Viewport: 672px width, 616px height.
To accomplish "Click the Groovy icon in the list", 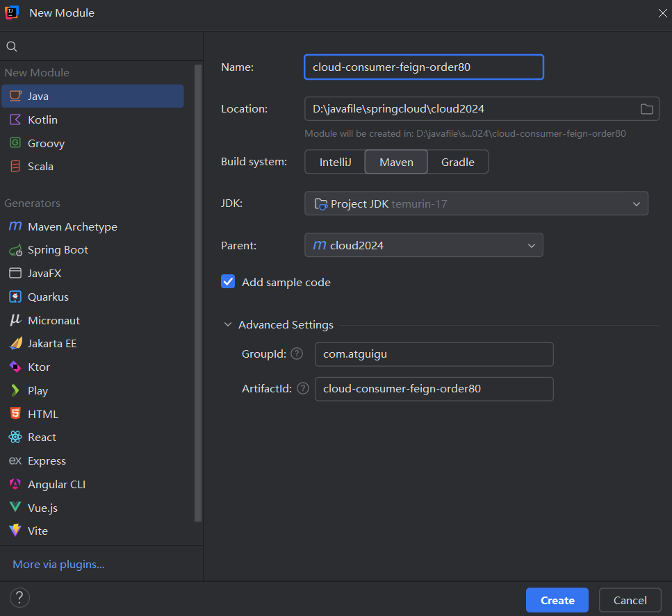I will (15, 142).
